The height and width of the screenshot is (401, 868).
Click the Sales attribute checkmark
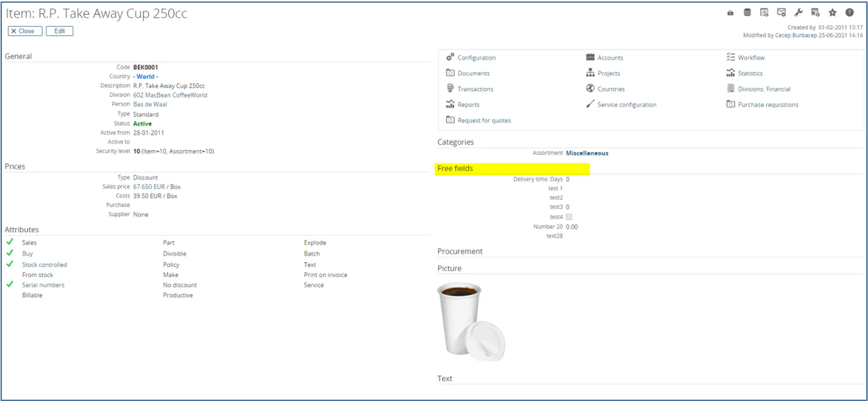pos(10,242)
